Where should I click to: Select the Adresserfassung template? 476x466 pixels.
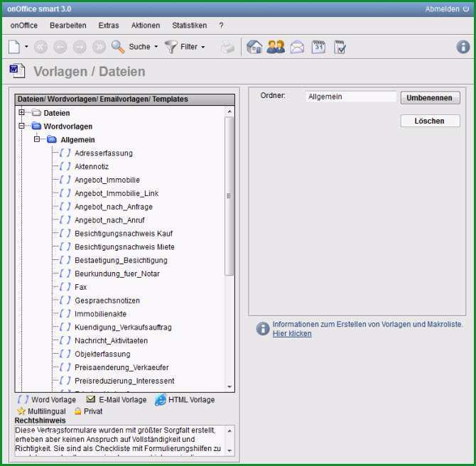[x=104, y=153]
